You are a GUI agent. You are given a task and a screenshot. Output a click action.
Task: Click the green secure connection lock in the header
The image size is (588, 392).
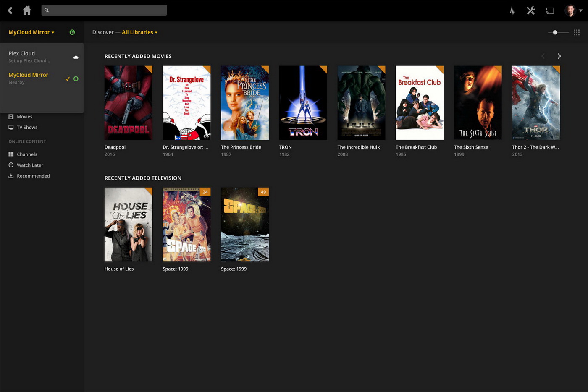72,32
